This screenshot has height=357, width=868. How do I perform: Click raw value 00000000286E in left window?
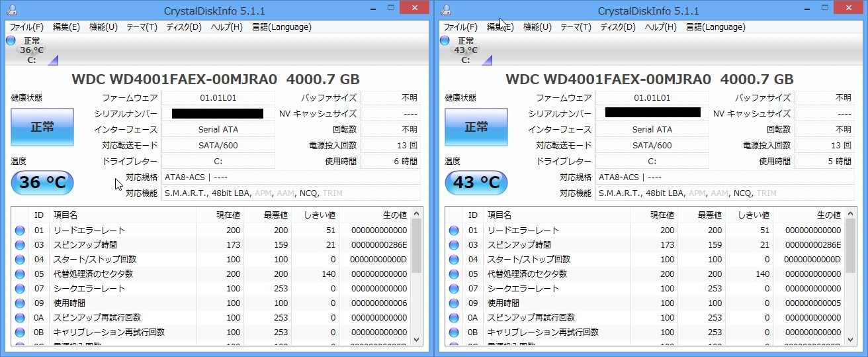[378, 245]
